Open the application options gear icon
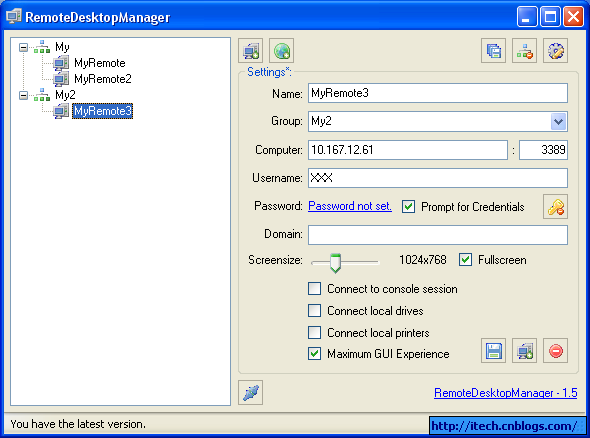 click(555, 51)
